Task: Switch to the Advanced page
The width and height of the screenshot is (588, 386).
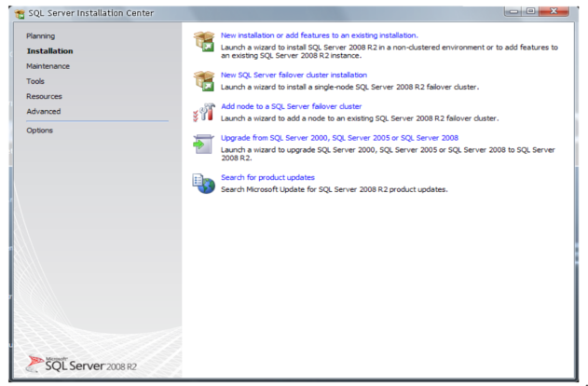Action: click(x=44, y=111)
